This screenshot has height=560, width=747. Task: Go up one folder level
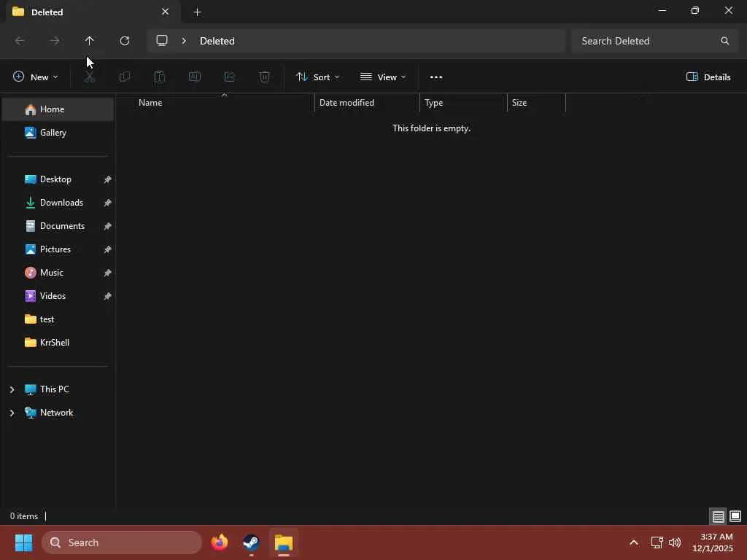(x=89, y=41)
